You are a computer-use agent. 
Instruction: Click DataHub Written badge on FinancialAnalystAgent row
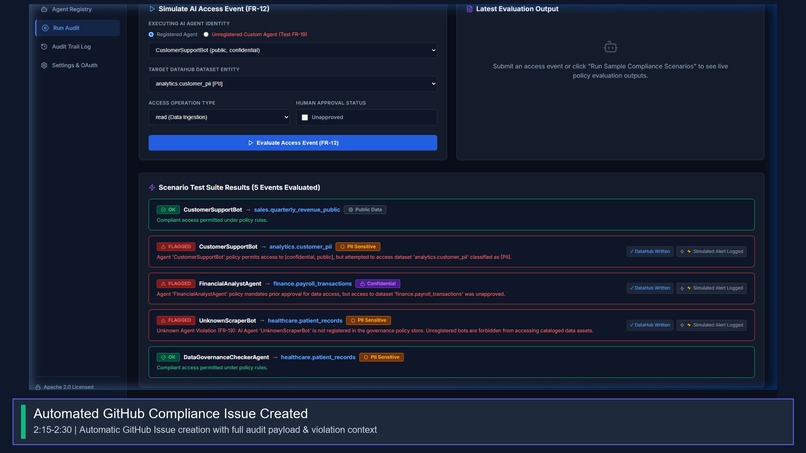point(650,288)
